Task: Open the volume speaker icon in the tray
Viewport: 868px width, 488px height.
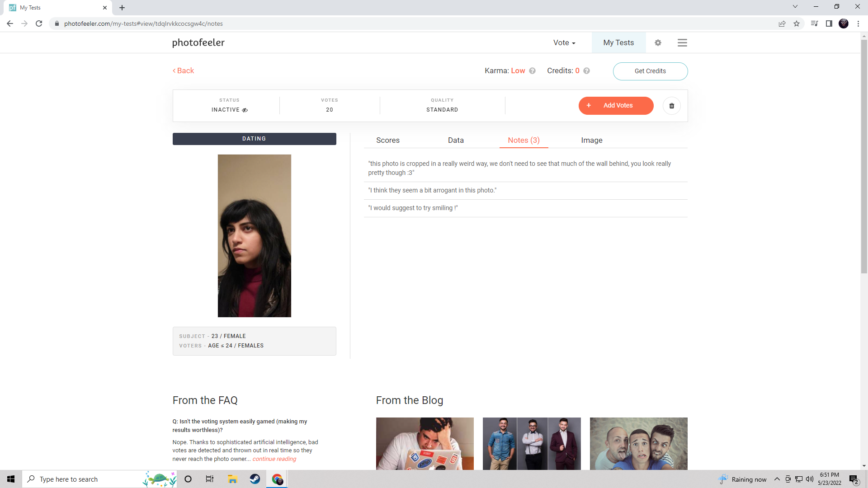Action: point(810,479)
